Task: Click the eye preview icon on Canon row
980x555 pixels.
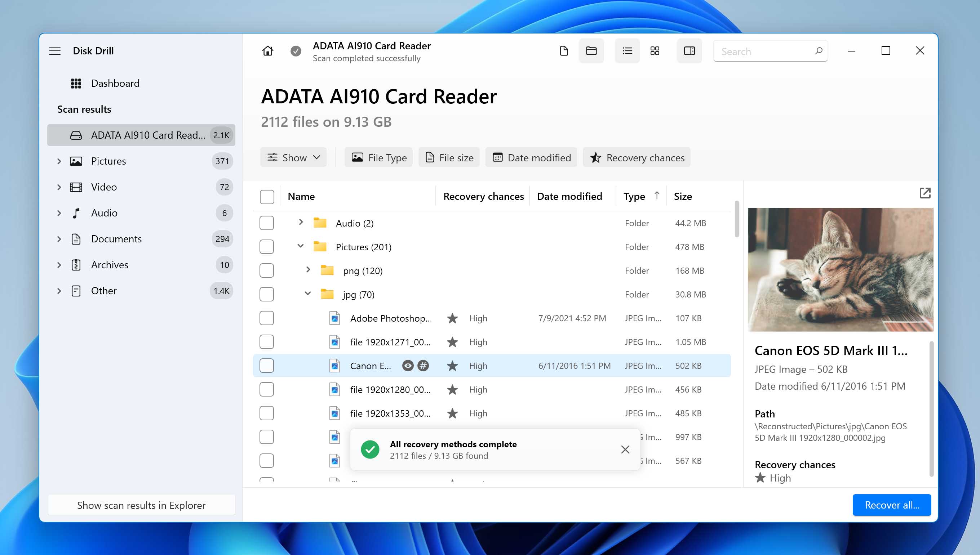Action: point(408,366)
